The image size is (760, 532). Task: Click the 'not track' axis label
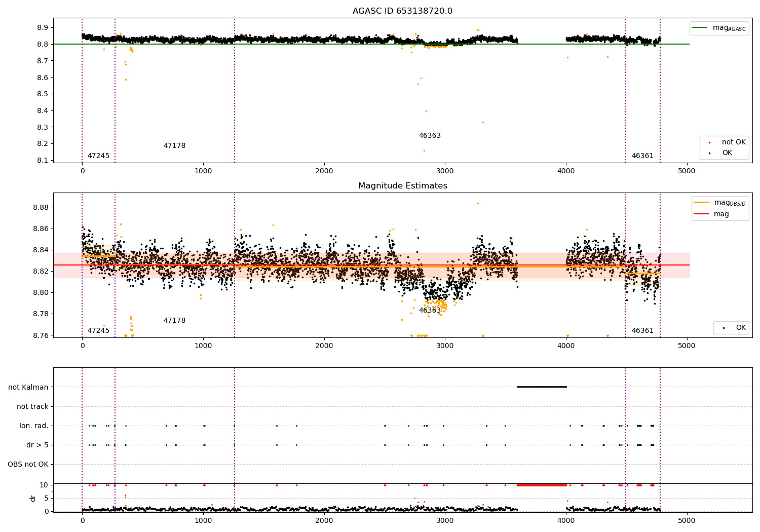click(x=32, y=406)
